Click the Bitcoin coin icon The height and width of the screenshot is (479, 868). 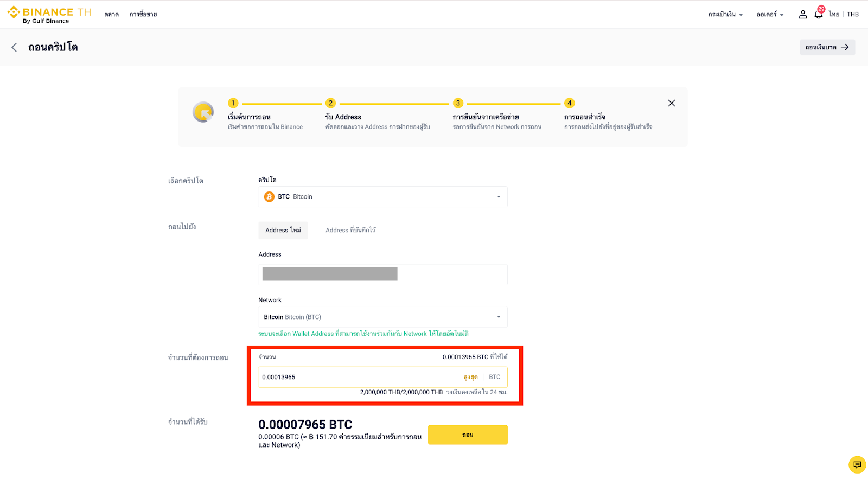(x=269, y=197)
